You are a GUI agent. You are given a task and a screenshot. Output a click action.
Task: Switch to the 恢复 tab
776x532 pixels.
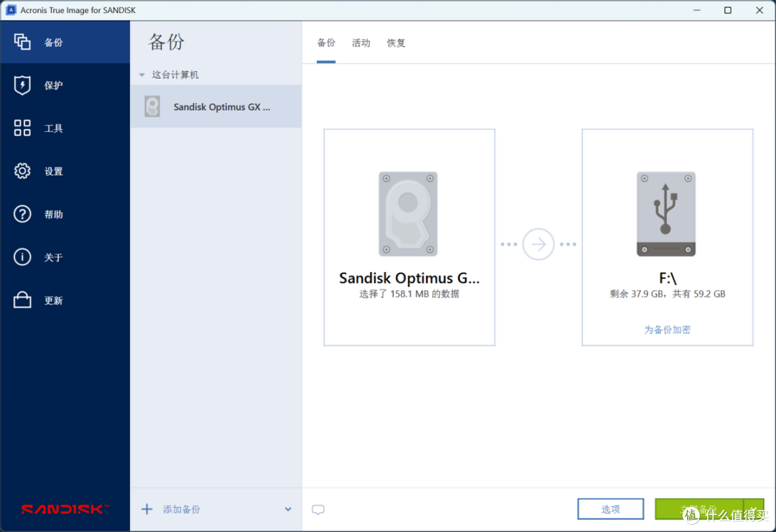[x=396, y=43]
